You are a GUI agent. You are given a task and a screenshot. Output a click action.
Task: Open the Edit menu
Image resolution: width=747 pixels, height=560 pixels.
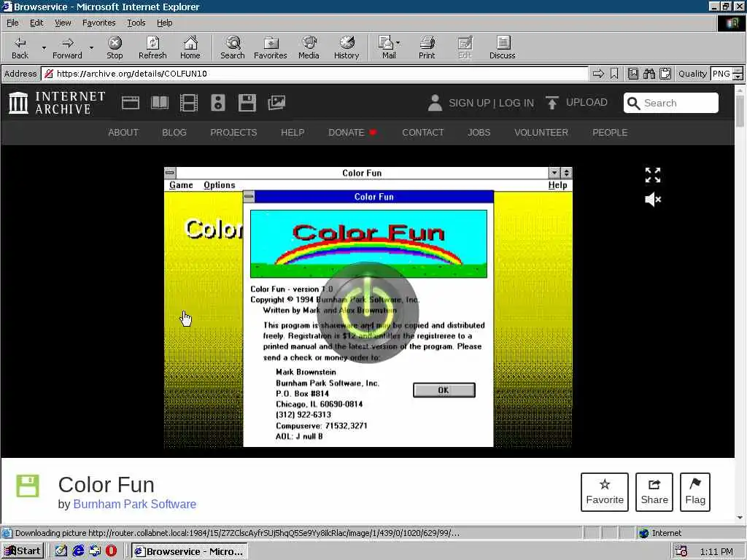(36, 23)
